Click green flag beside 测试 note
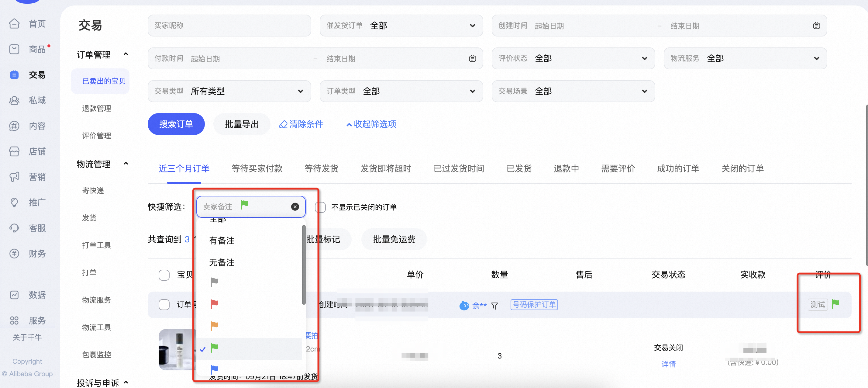This screenshot has height=388, width=868. 835,304
